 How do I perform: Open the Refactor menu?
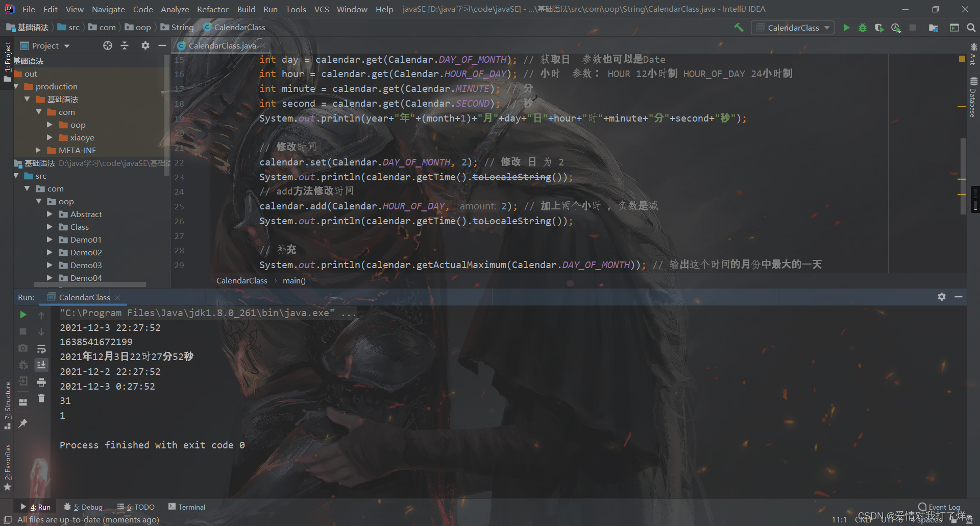pos(212,9)
